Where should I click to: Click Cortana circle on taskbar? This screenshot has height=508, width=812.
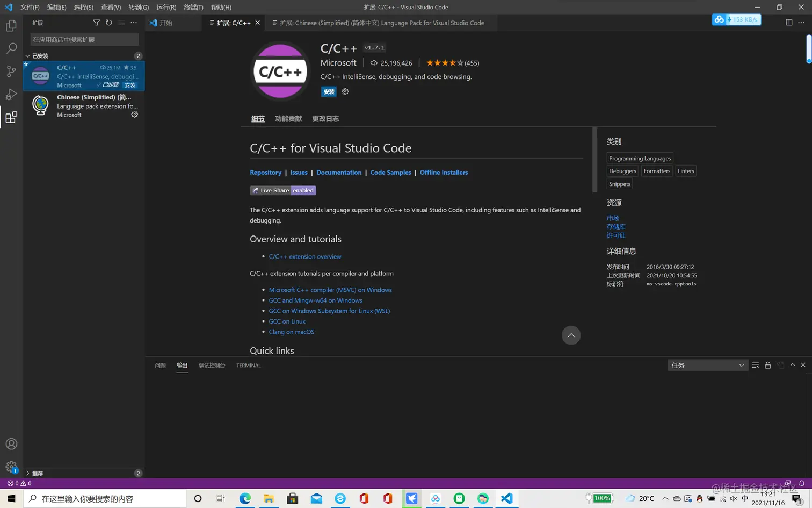click(x=198, y=498)
